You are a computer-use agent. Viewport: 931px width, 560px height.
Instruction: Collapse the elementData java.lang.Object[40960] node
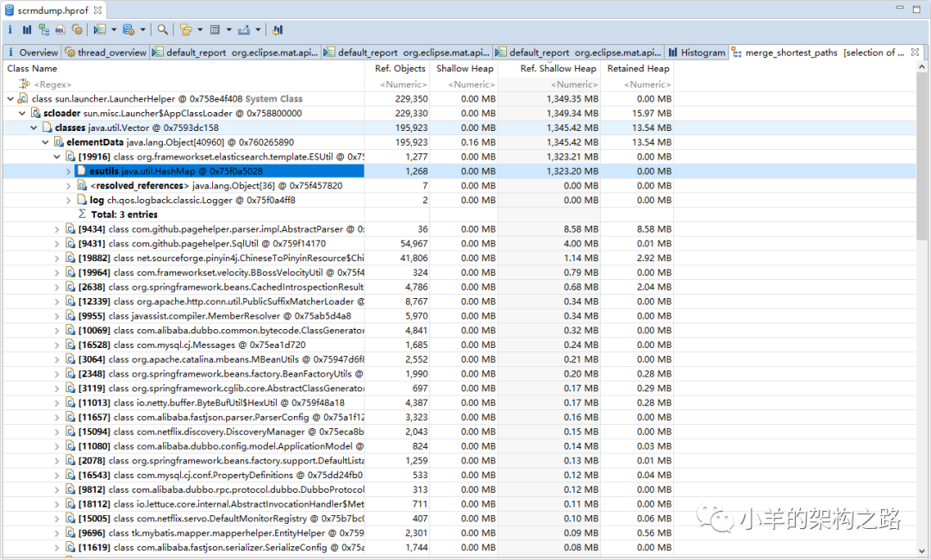[47, 142]
